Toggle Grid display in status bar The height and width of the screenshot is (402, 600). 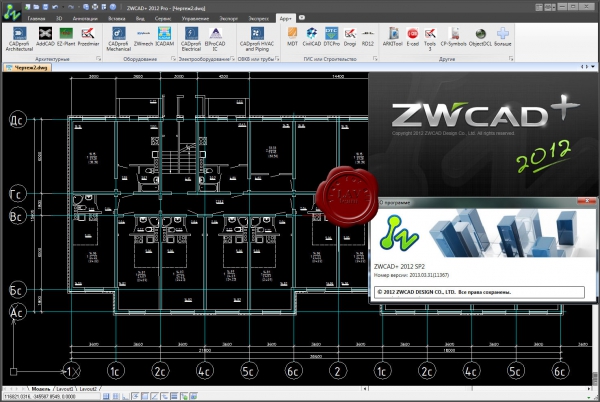(x=116, y=397)
